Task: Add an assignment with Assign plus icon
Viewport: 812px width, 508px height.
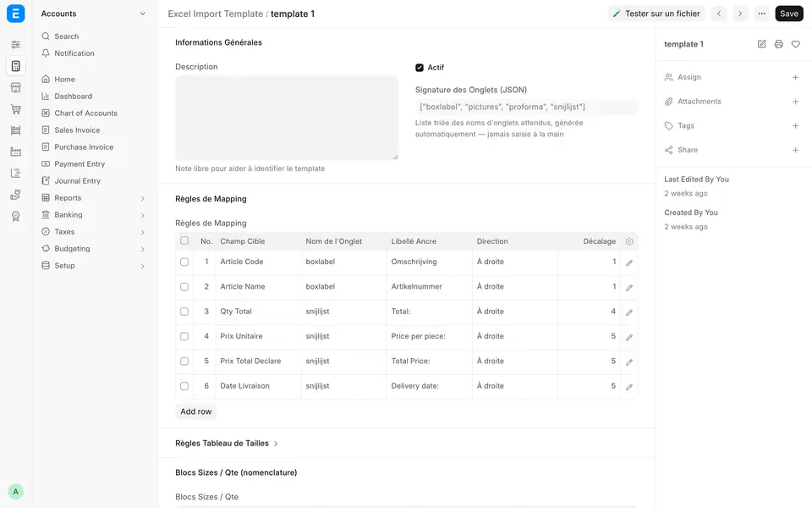Action: [795, 77]
